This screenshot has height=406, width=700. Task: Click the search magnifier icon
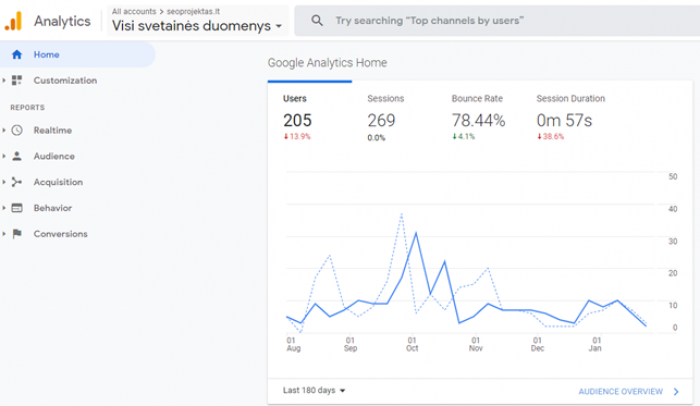click(x=317, y=21)
